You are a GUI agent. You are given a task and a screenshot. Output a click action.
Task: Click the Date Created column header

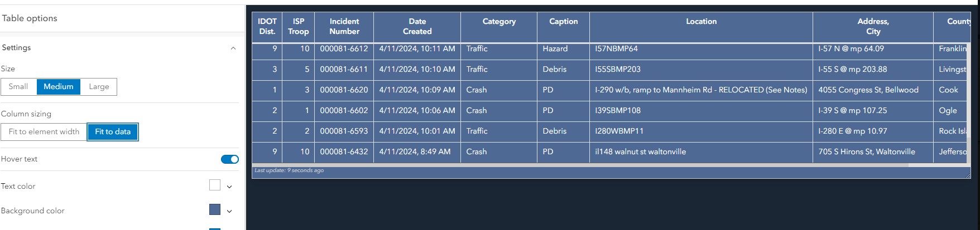pos(417,27)
